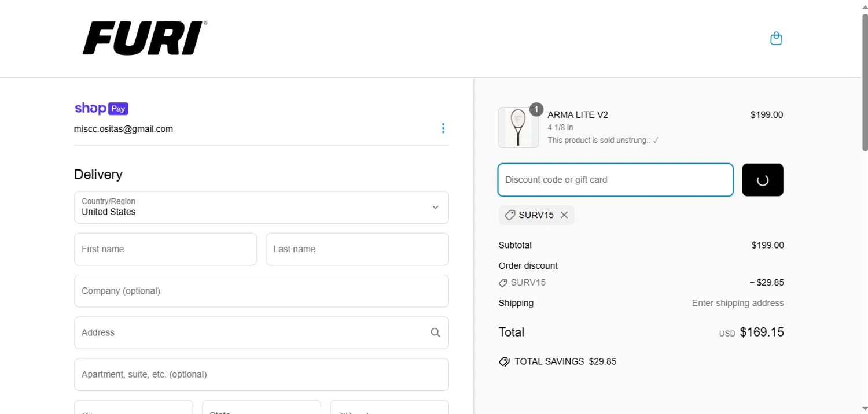Open the account options three-dot menu

443,128
